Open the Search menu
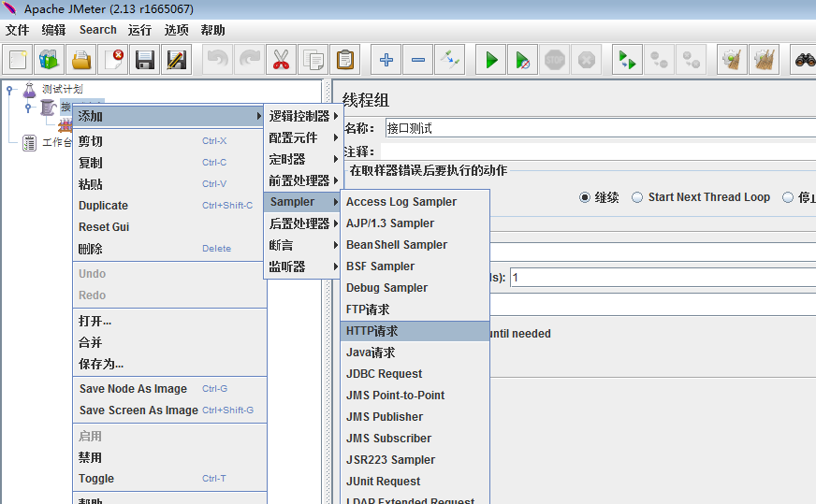Image resolution: width=816 pixels, height=504 pixels. pos(98,30)
